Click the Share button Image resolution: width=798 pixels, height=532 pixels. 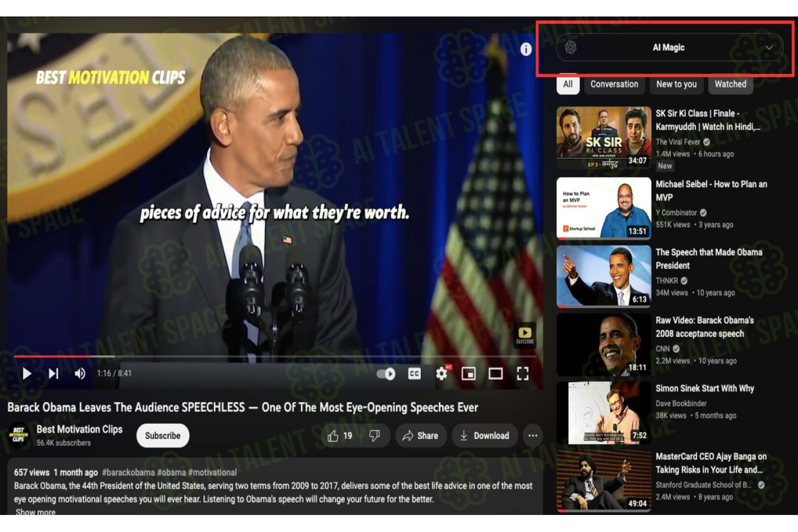pos(421,436)
